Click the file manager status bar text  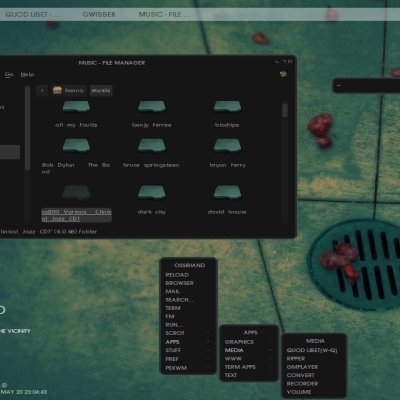point(49,232)
